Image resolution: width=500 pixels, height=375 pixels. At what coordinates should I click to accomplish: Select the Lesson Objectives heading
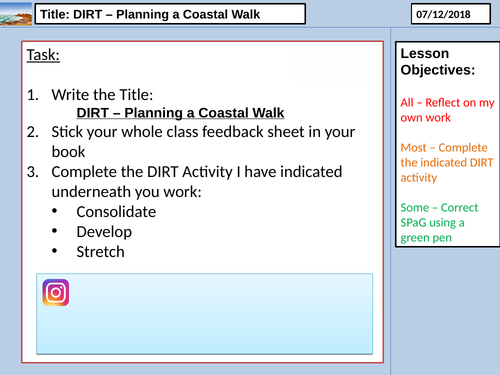(438, 62)
